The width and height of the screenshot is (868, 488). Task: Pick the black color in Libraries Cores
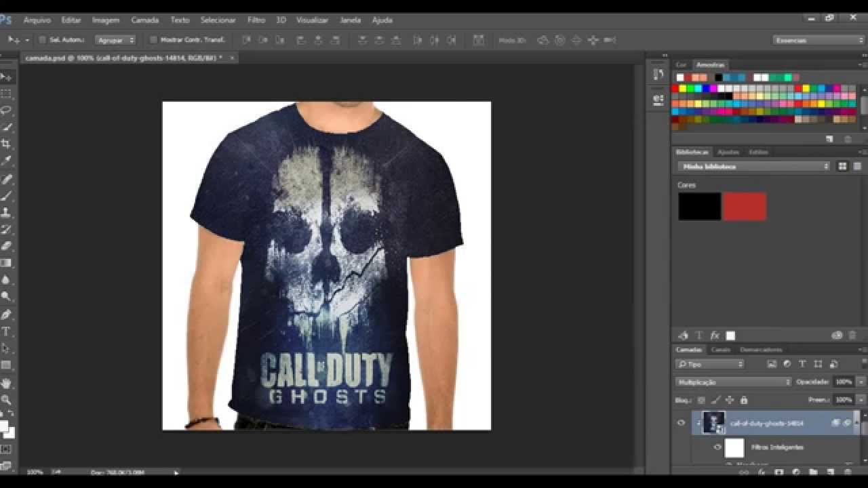700,206
